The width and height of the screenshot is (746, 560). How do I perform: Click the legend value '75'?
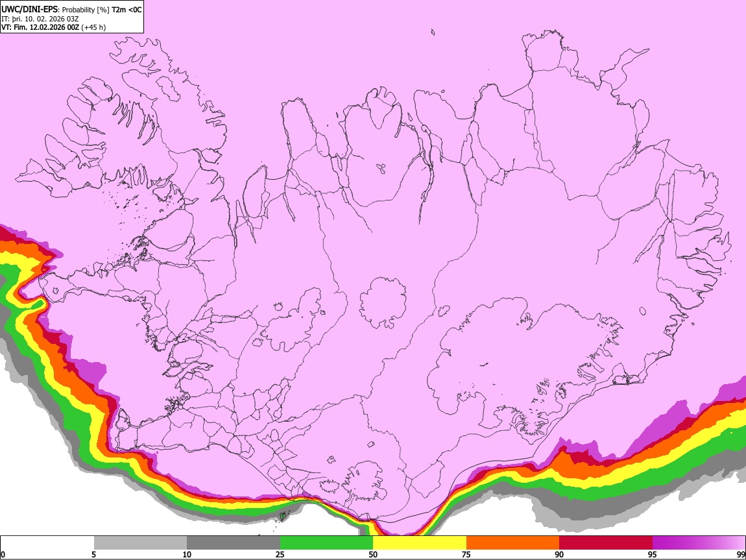[x=466, y=554]
